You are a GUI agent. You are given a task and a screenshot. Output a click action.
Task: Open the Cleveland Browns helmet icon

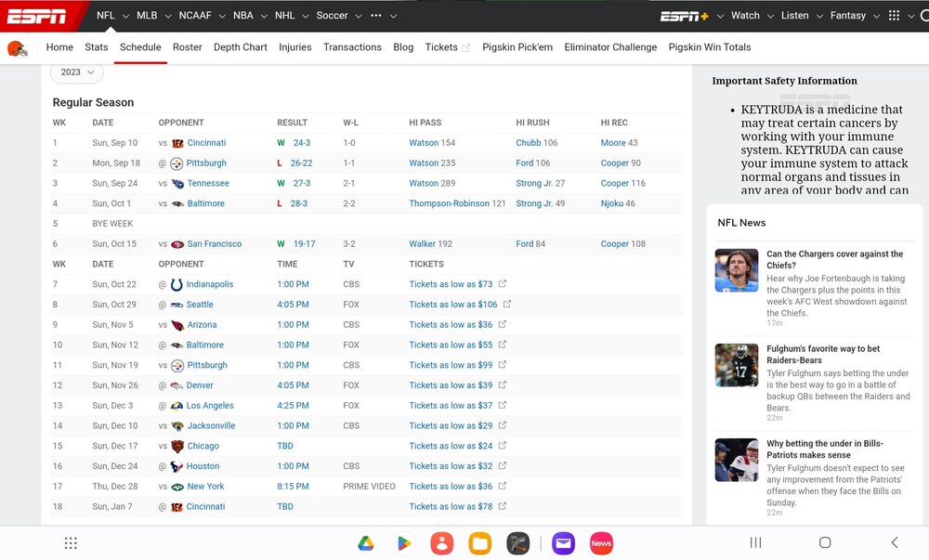pos(18,48)
